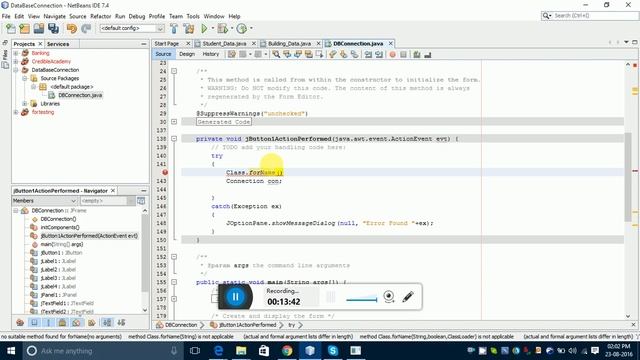Open the Tools menu
The image size is (640, 360).
pos(193,16)
